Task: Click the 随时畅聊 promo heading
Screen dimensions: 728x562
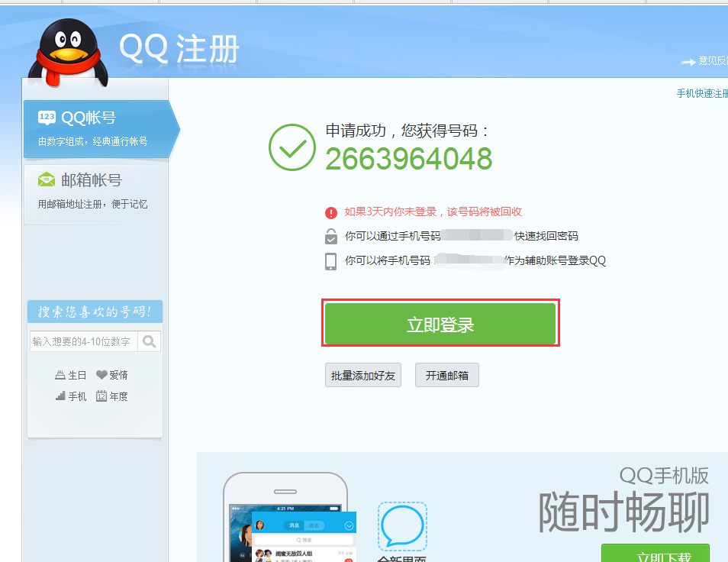Action: coord(623,512)
